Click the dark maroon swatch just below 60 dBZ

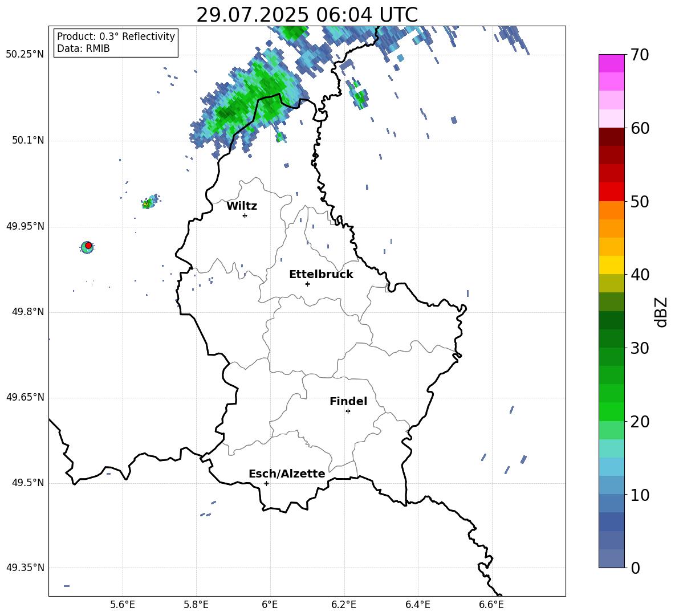[x=611, y=137]
